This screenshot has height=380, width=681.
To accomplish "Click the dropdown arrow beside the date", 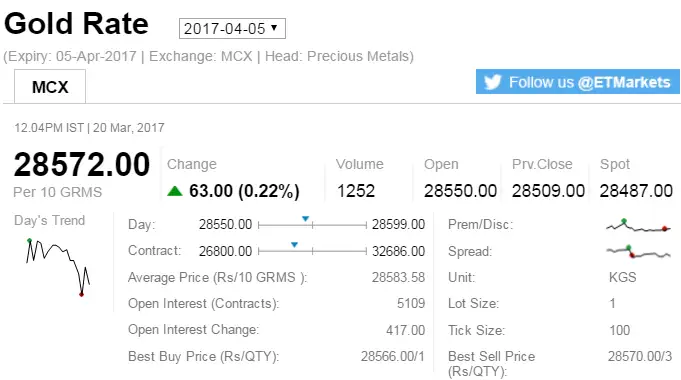I will pyautogui.click(x=274, y=28).
